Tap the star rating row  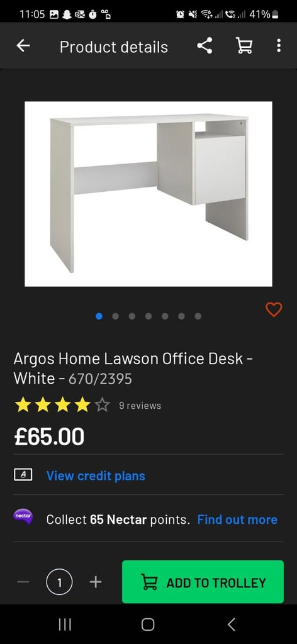point(62,405)
